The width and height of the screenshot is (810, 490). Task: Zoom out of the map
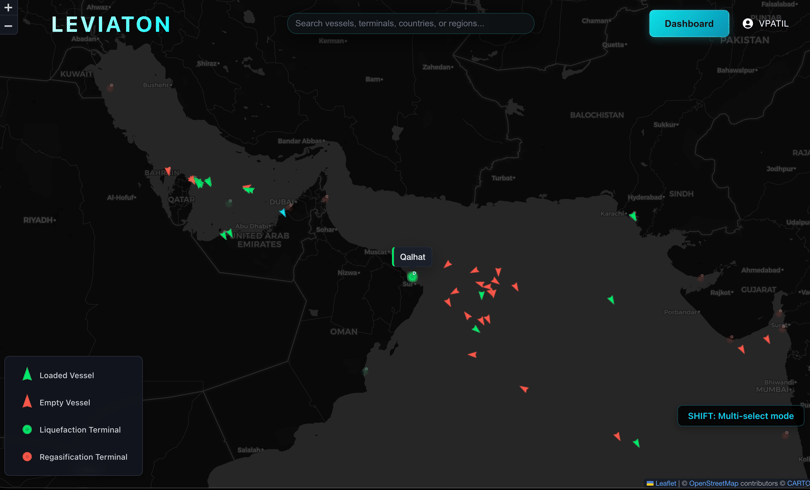[x=8, y=26]
